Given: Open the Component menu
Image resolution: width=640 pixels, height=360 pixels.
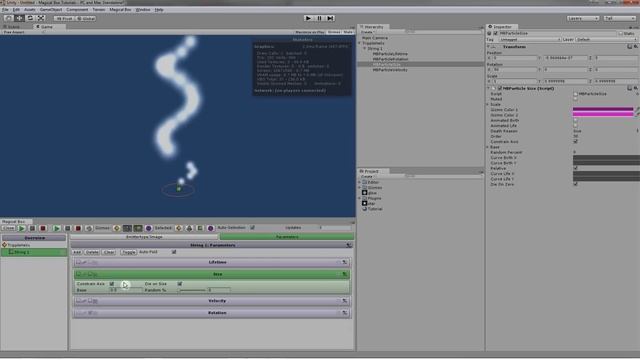Looking at the screenshot, I should [77, 9].
